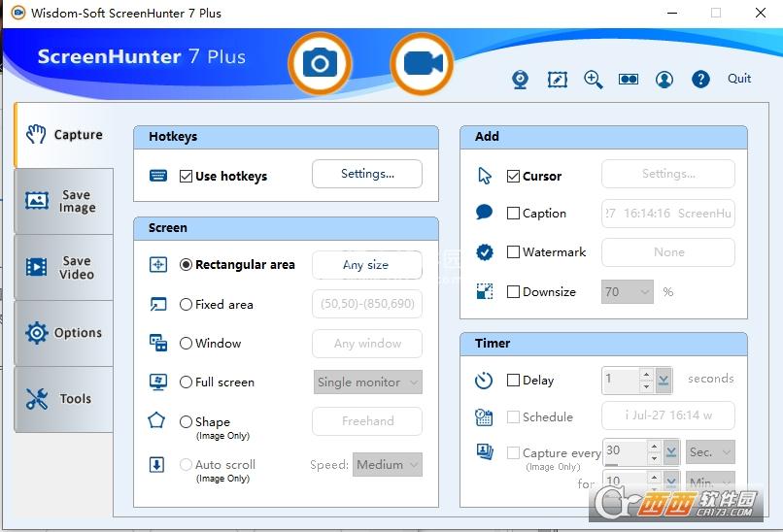Screen dimensions: 783x532
Task: Click the Caption speech bubble icon
Action: (484, 213)
